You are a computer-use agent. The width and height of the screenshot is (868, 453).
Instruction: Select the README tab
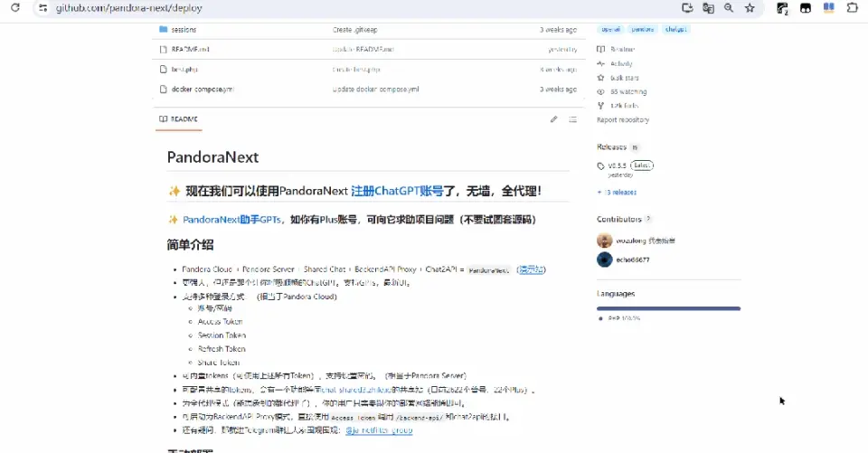click(178, 119)
